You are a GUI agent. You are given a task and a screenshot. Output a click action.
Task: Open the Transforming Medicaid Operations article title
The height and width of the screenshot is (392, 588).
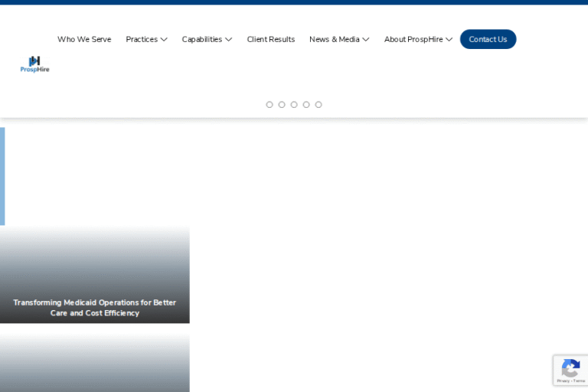pyautogui.click(x=95, y=308)
